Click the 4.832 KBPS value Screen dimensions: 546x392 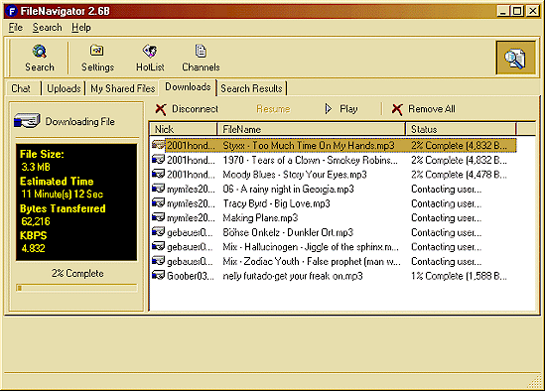point(33,248)
